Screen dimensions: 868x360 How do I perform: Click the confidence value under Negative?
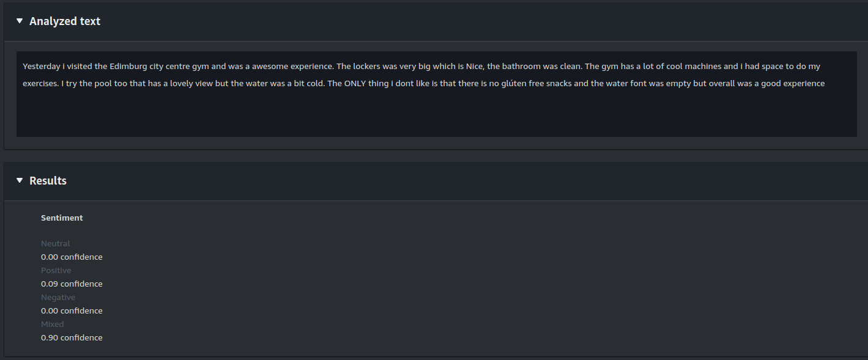pyautogui.click(x=72, y=311)
